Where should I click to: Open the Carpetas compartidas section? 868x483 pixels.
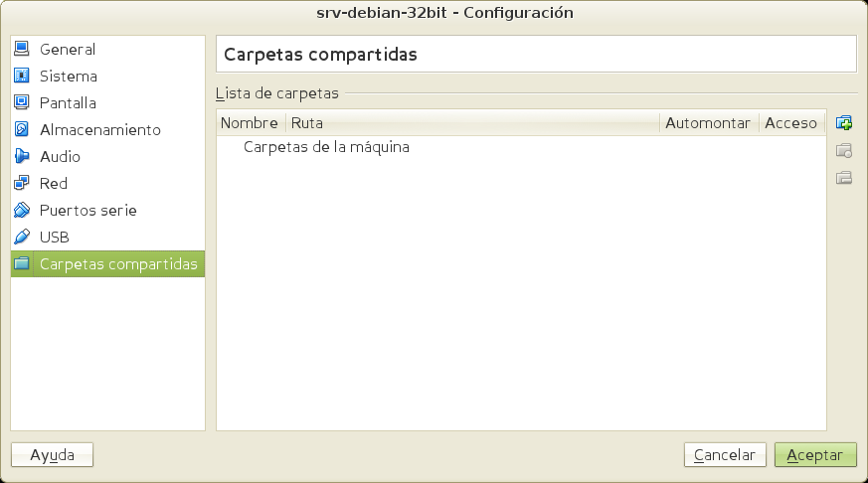tap(117, 264)
